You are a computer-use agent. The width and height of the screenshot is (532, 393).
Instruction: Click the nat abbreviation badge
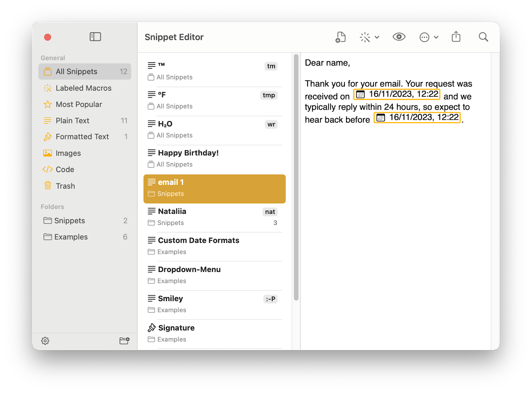click(x=270, y=212)
